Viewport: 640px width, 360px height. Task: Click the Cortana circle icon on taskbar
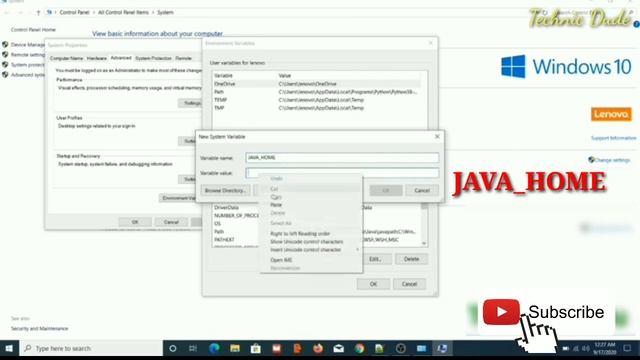coord(173,348)
